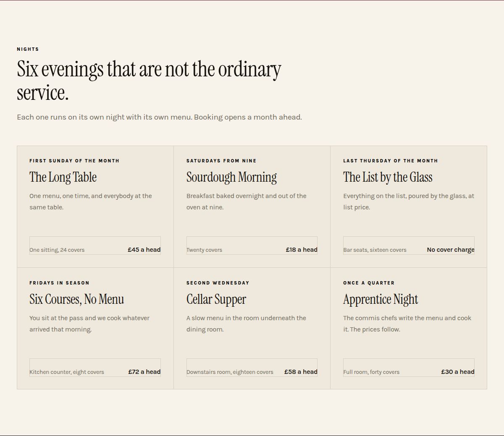Open the Cellar Supper event heading
504x436 pixels.
(x=216, y=299)
